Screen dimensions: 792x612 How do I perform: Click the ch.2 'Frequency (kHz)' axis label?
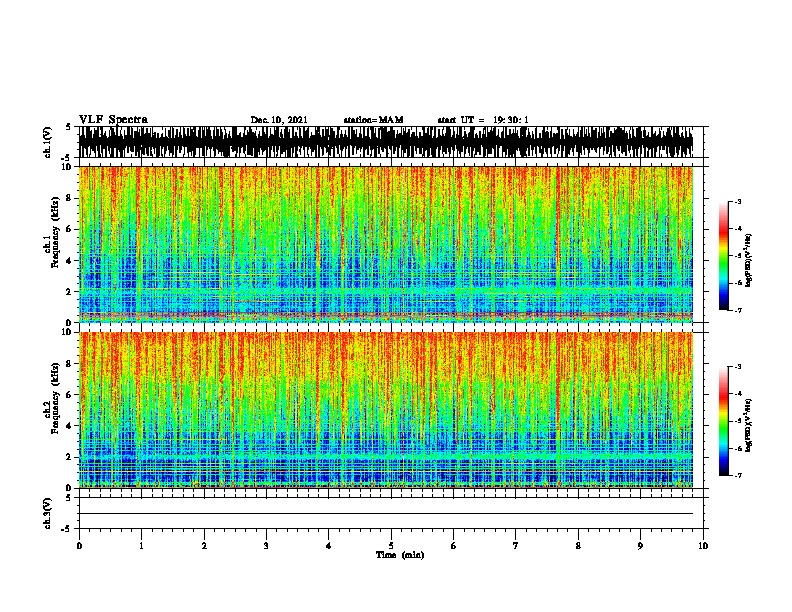point(55,398)
